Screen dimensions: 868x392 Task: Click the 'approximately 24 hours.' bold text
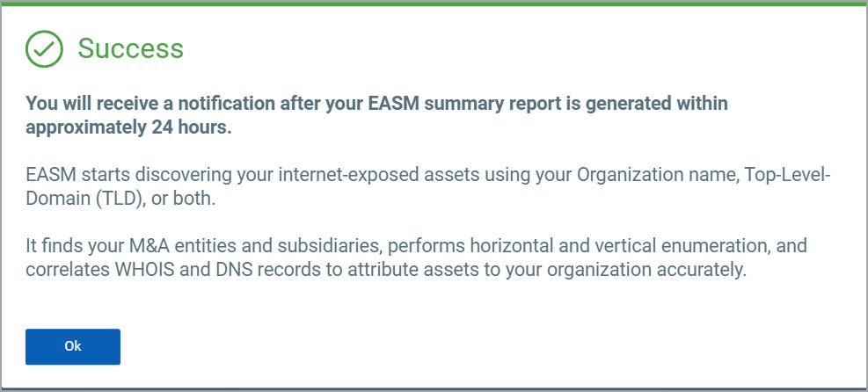pos(128,127)
